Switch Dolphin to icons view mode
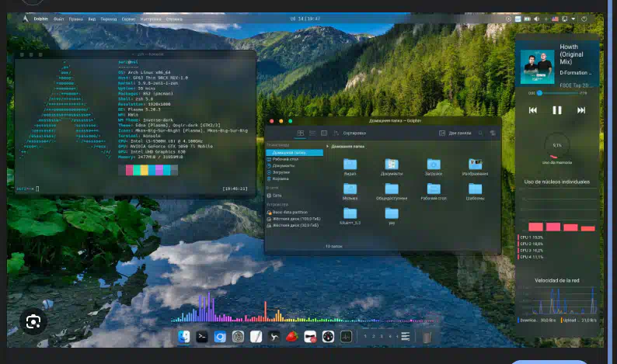This screenshot has height=364, width=617. pos(300,133)
